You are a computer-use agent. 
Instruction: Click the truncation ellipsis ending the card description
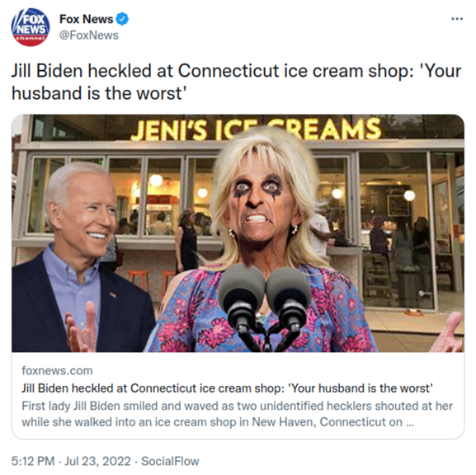pyautogui.click(x=410, y=424)
